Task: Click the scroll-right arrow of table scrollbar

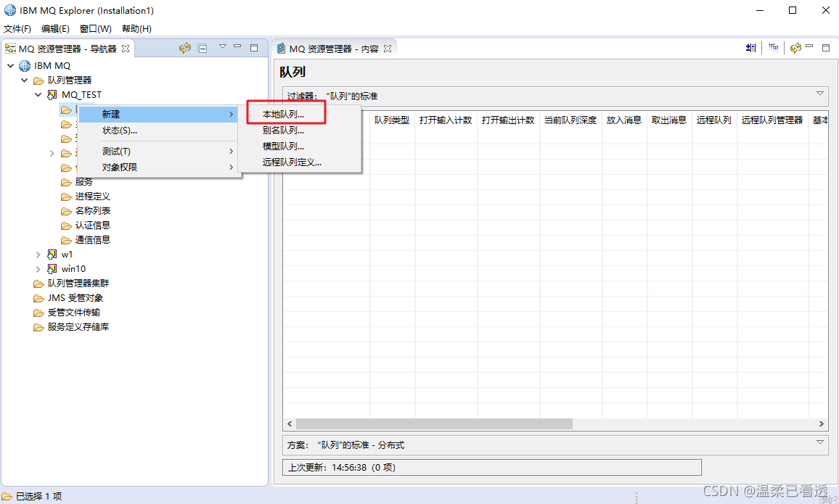Action: point(822,424)
